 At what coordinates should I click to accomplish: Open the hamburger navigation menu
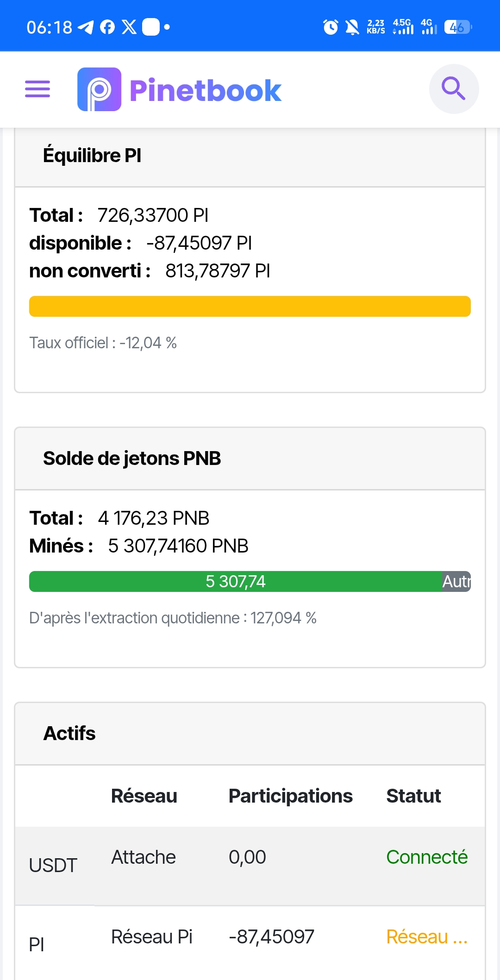[x=37, y=89]
